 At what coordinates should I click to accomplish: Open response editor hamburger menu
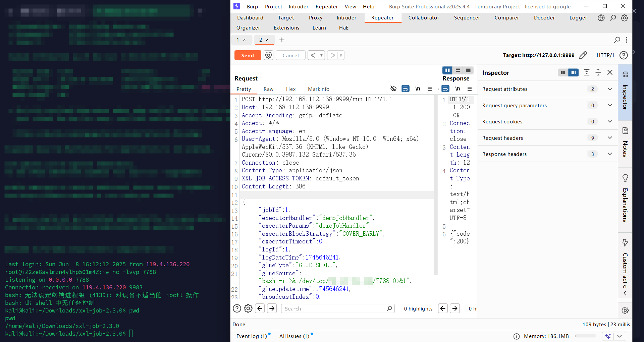(470, 89)
